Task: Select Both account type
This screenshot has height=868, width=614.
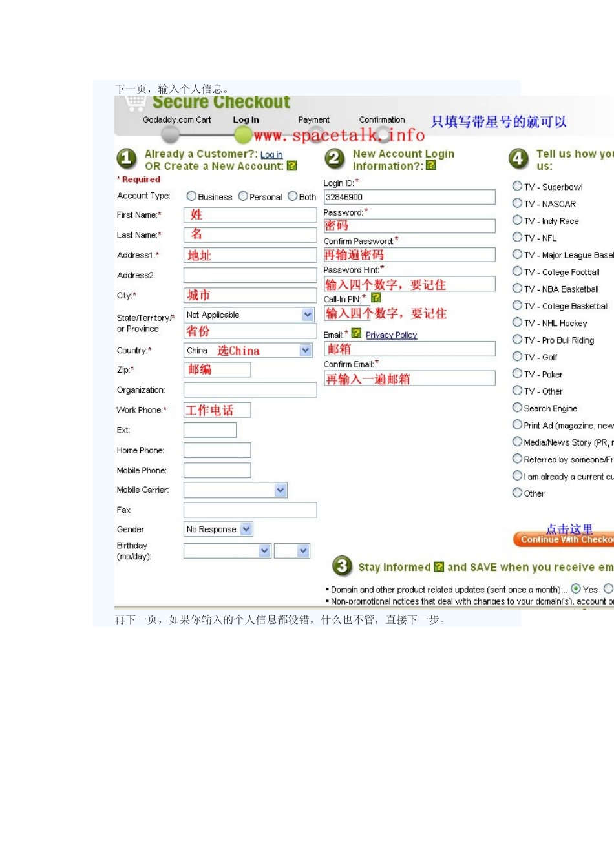Action: [293, 196]
